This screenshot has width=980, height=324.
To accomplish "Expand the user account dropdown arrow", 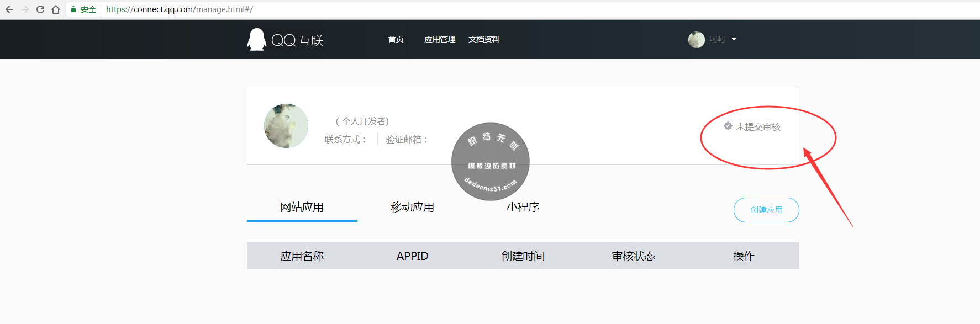I will coord(734,39).
